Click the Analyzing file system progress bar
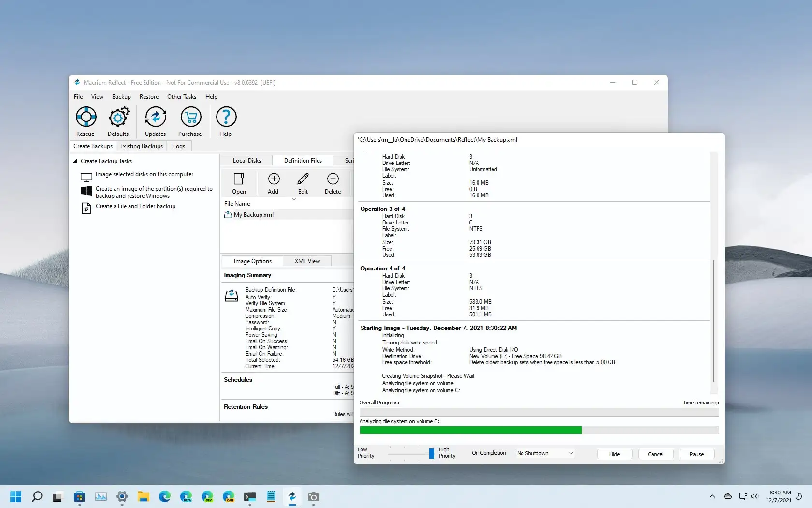Viewport: 812px width, 508px height. pos(539,430)
